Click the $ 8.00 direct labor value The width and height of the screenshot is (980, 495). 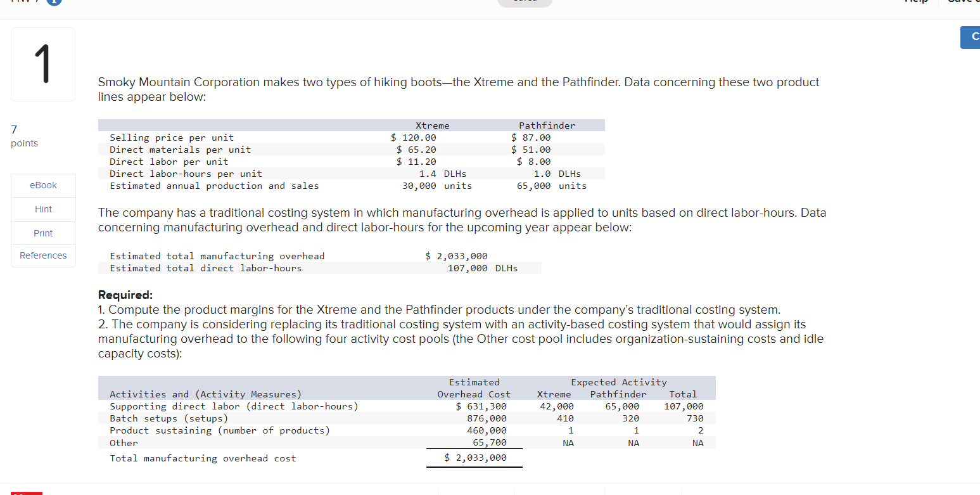point(534,162)
